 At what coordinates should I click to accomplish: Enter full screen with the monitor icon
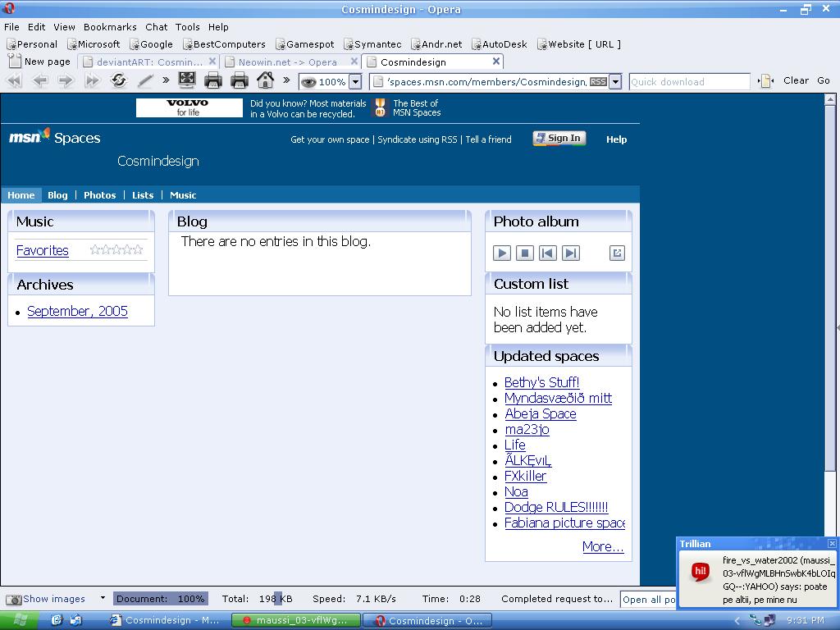[187, 80]
